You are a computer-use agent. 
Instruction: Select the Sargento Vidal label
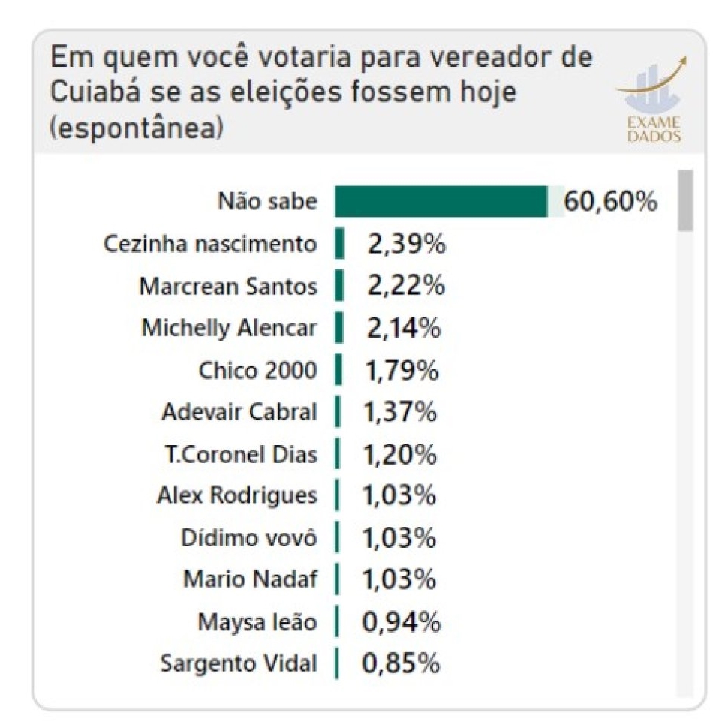239,664
